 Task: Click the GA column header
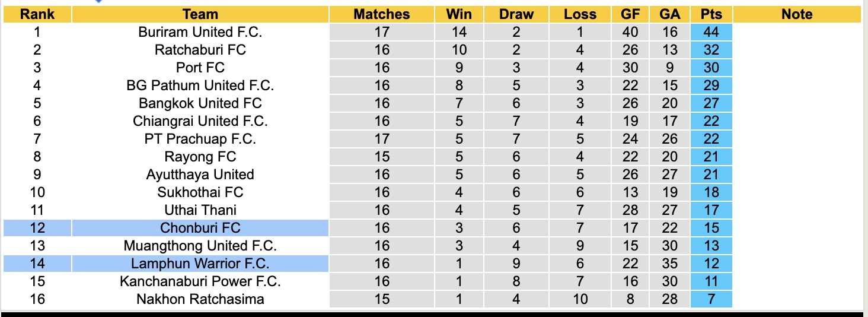(670, 14)
